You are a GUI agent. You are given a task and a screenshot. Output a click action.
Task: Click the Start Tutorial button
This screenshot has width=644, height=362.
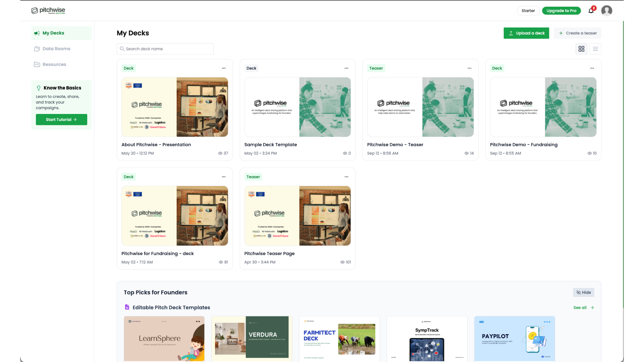[x=61, y=120]
